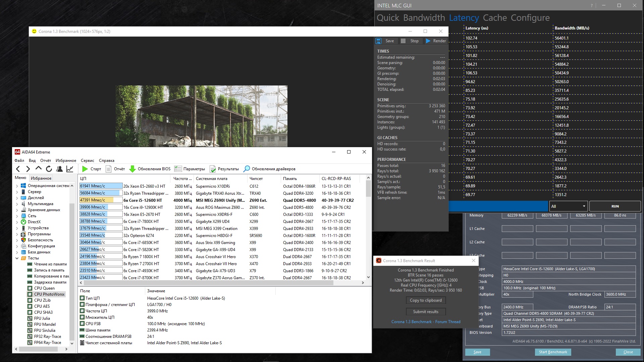This screenshot has width=644, height=362.
Task: Click the user profile toolbar icon
Action: tap(59, 169)
